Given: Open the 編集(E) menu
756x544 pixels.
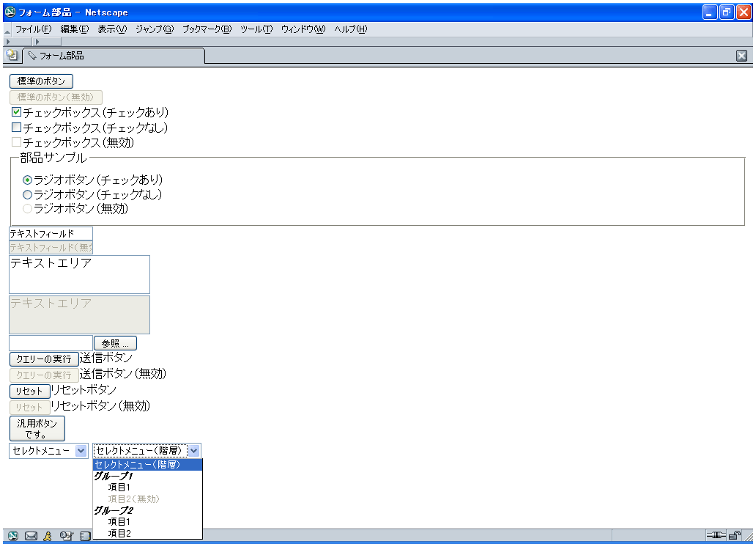Looking at the screenshot, I should tap(74, 29).
